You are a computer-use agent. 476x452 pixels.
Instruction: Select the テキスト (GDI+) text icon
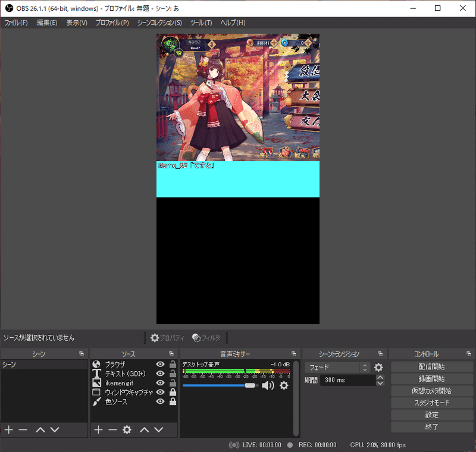click(96, 373)
